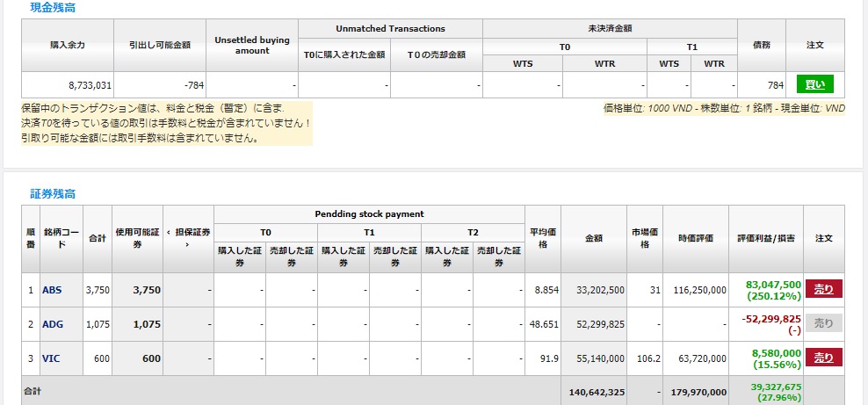Select the 証券残高 section heading

point(54,193)
